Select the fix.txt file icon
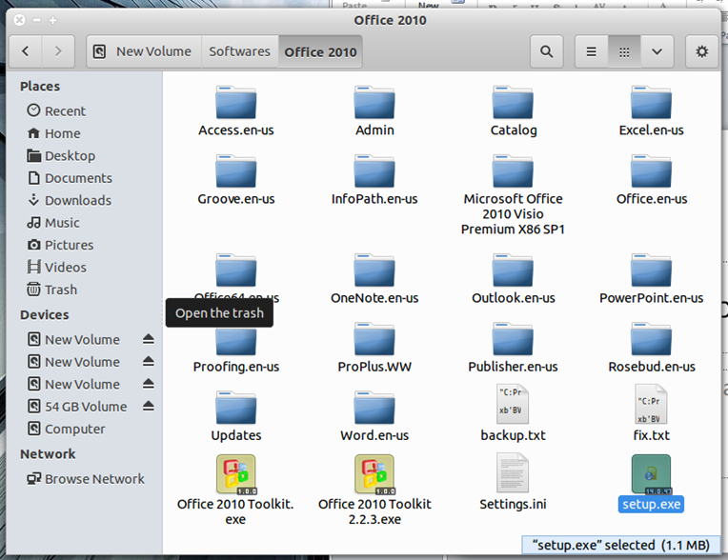The image size is (728, 560). [x=651, y=404]
